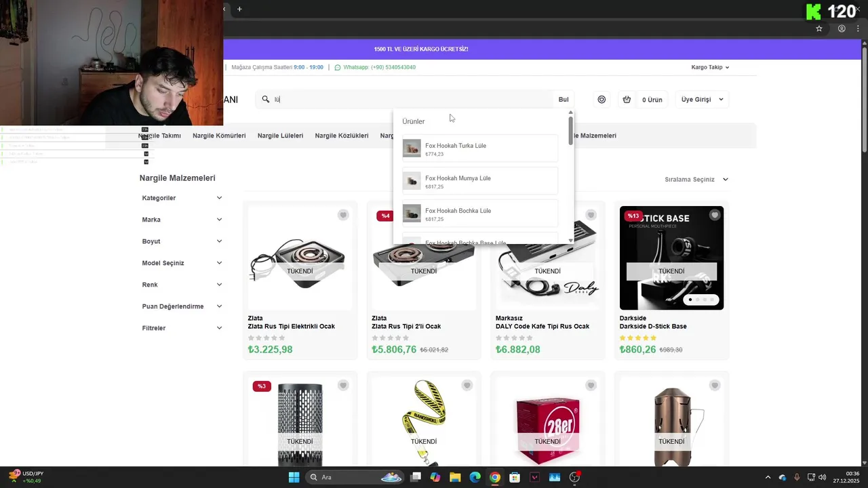Screen dimensions: 868x488
Task: Rate the Darkside D-Stick Base stars
Action: click(x=638, y=338)
